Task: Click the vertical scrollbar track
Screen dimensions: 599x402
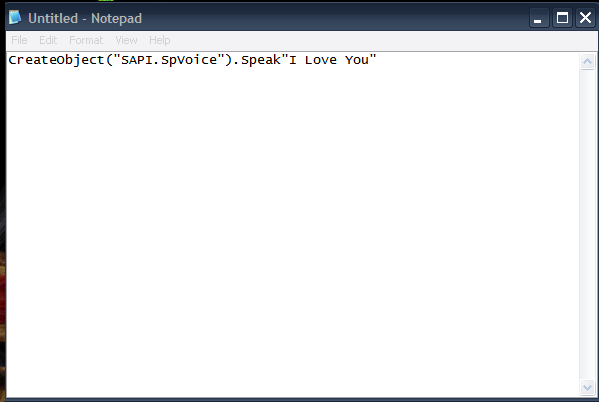Action: [588, 224]
